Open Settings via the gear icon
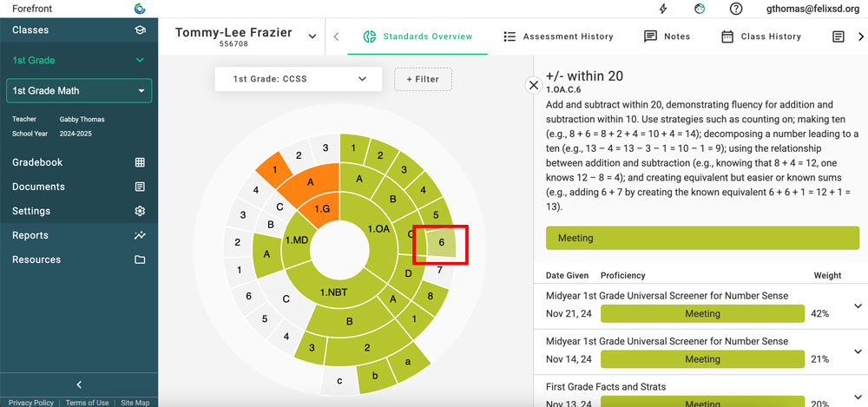 [140, 211]
